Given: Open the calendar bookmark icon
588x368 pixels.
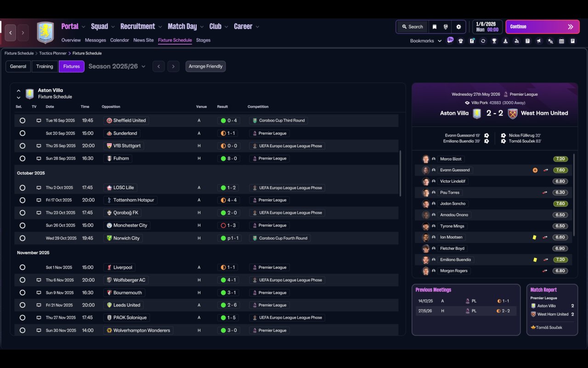Looking at the screenshot, I should point(561,41).
